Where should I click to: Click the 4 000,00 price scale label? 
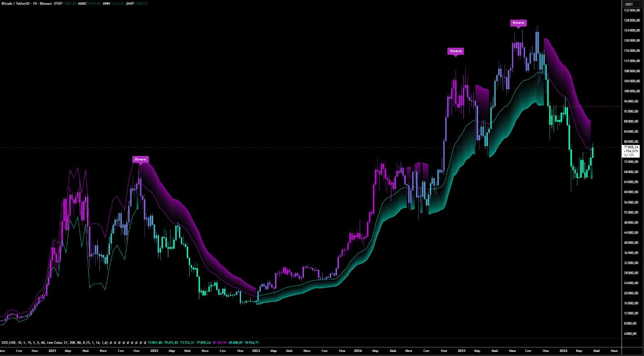click(632, 334)
